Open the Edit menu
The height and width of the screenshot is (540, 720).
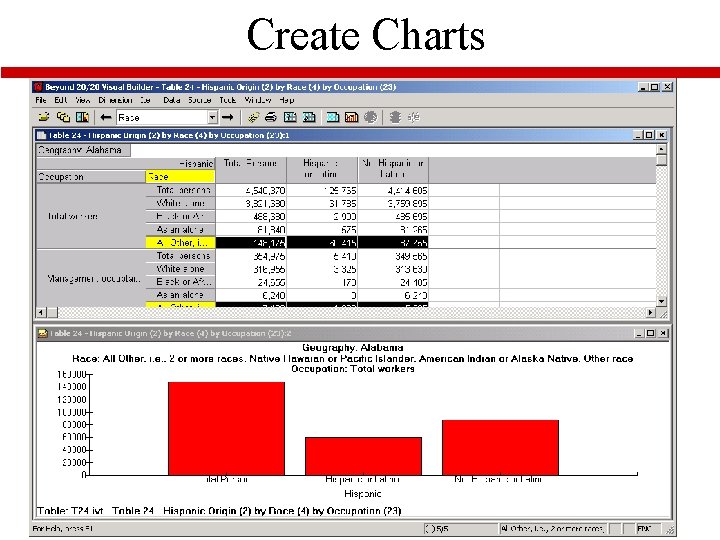click(x=61, y=100)
